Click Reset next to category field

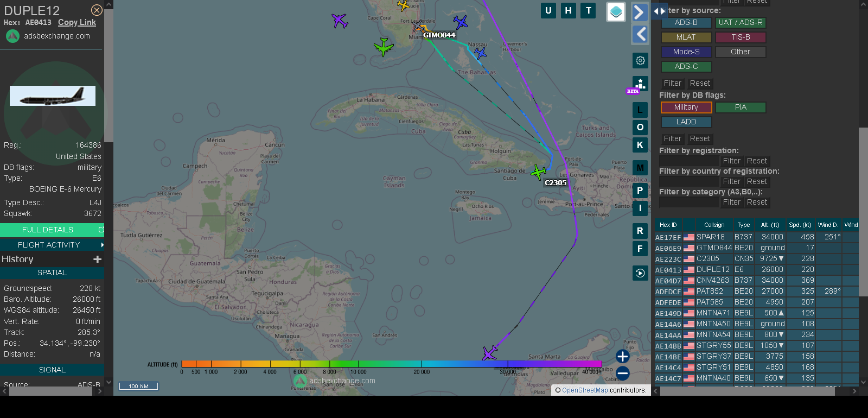click(757, 202)
